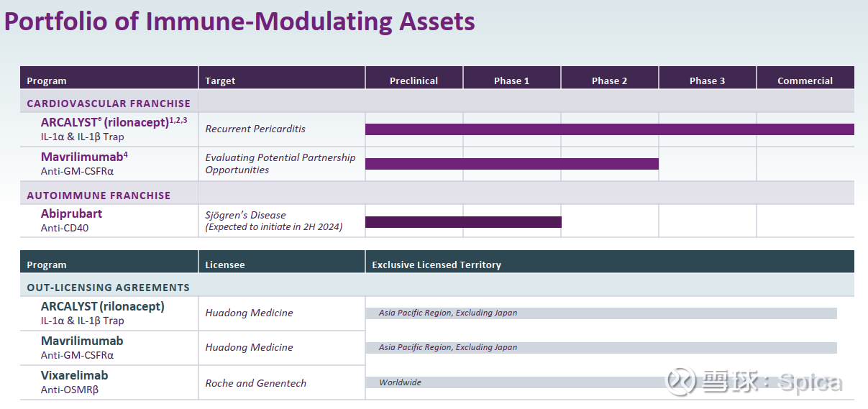Click the Abiprubart program name
Screen dimensions: 868x409
point(71,213)
